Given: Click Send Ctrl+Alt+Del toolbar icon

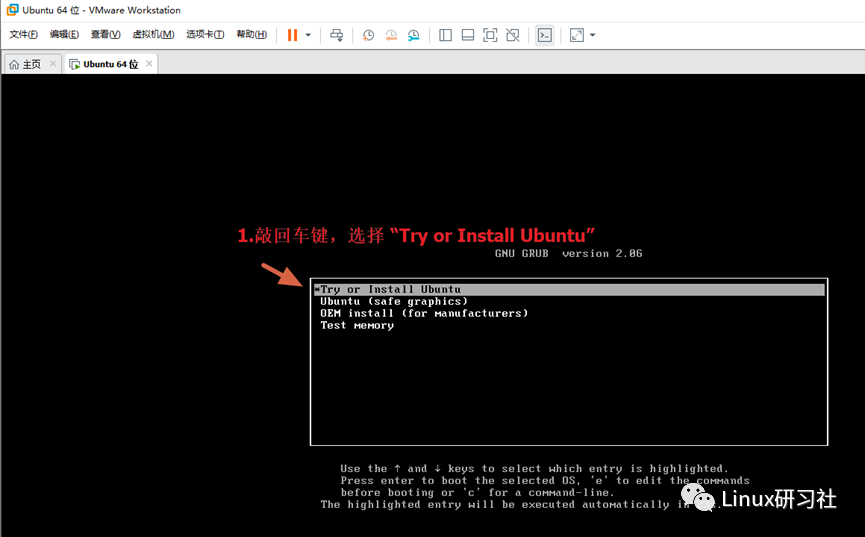Looking at the screenshot, I should point(337,35).
